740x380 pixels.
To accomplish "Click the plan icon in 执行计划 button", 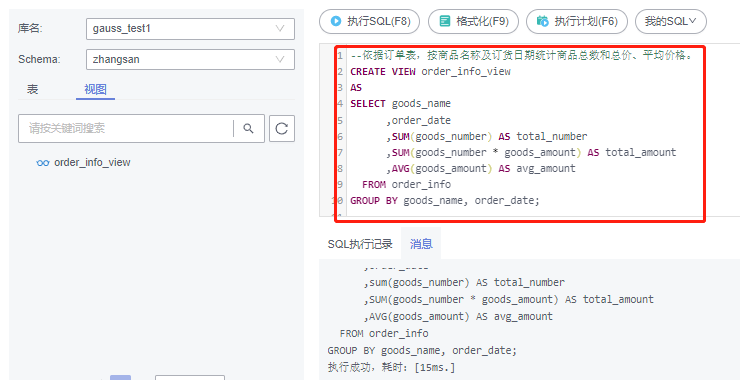I will pyautogui.click(x=543, y=21).
